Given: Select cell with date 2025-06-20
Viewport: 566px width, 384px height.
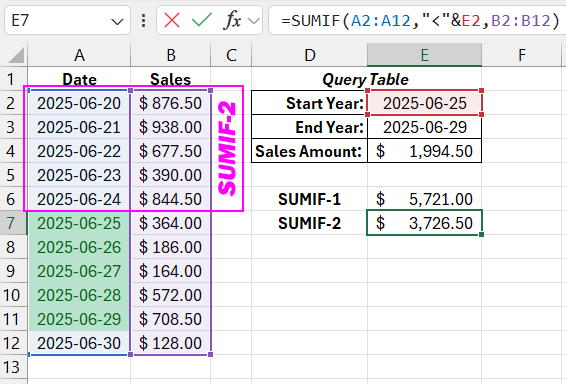Looking at the screenshot, I should 79,103.
